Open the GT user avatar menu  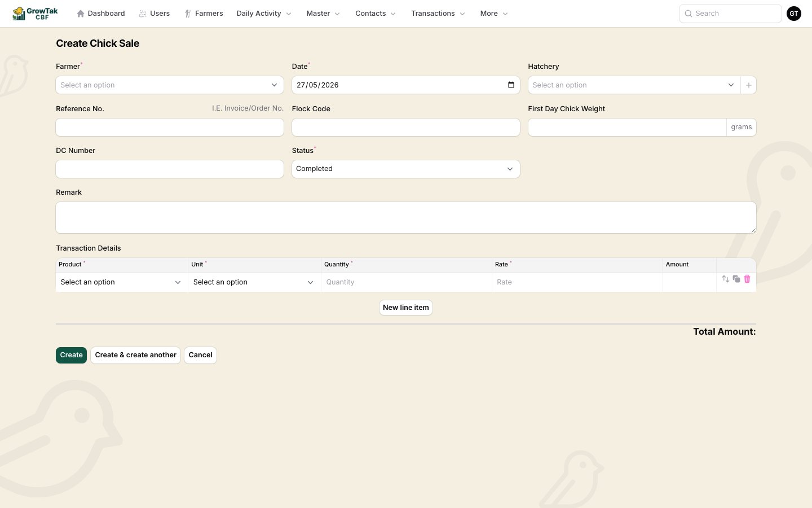794,14
